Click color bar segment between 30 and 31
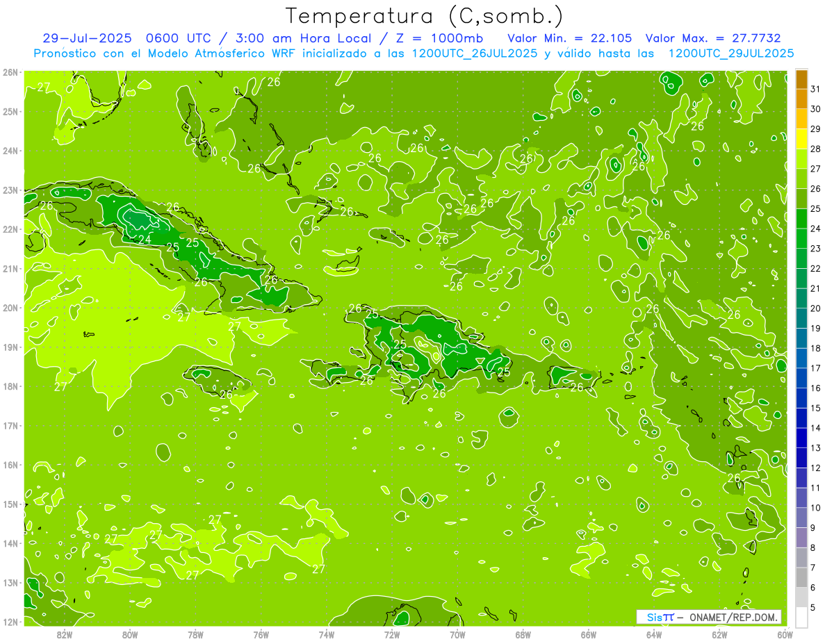Screen dimensions: 834x644 [x=801, y=99]
